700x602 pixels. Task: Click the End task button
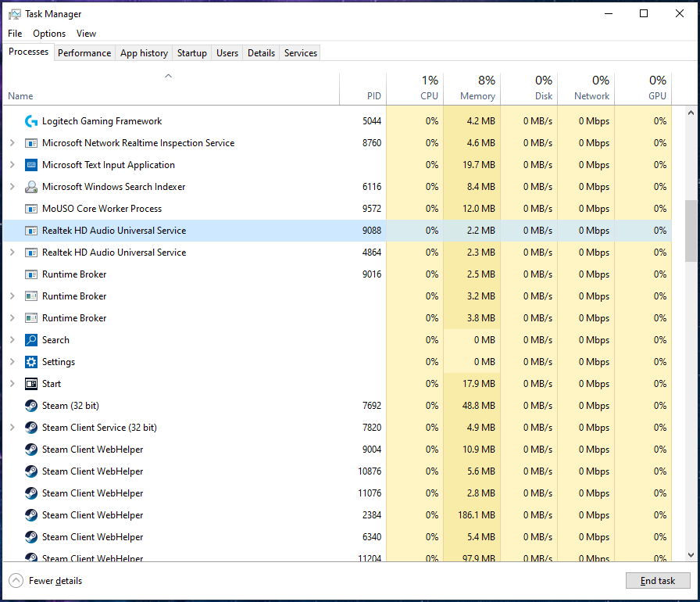658,581
